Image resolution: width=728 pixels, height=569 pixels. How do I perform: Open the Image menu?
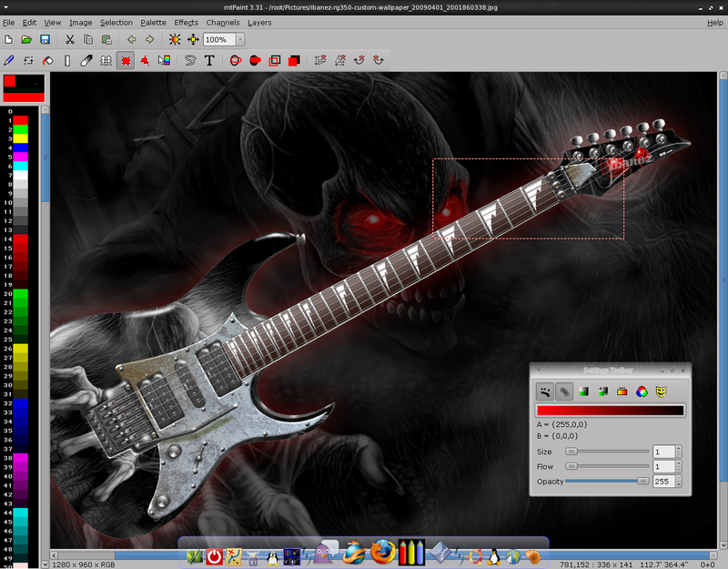[x=81, y=22]
